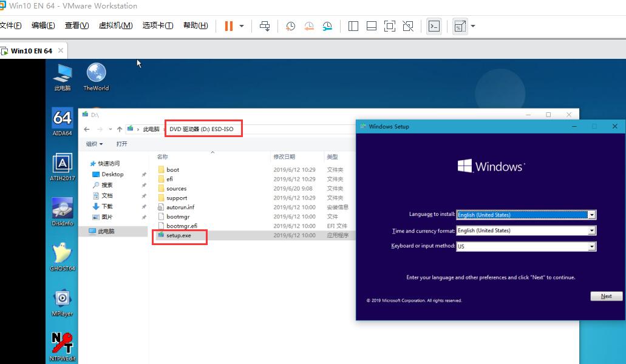
Task: Click the 打开 command in Explorer toolbar
Action: point(122,144)
